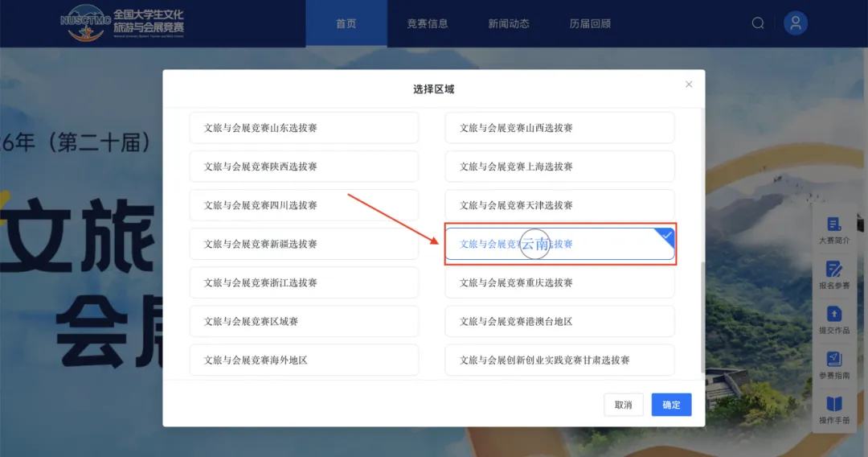This screenshot has height=457, width=868.
Task: Select 文旅与会展竞赛陕西选拔赛 option
Action: click(x=304, y=167)
